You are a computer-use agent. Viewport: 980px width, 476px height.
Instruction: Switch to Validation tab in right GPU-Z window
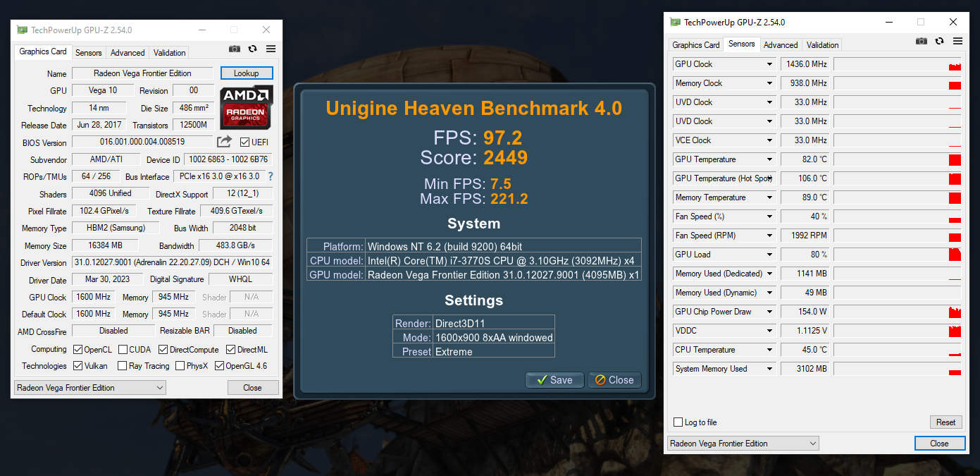click(x=822, y=45)
